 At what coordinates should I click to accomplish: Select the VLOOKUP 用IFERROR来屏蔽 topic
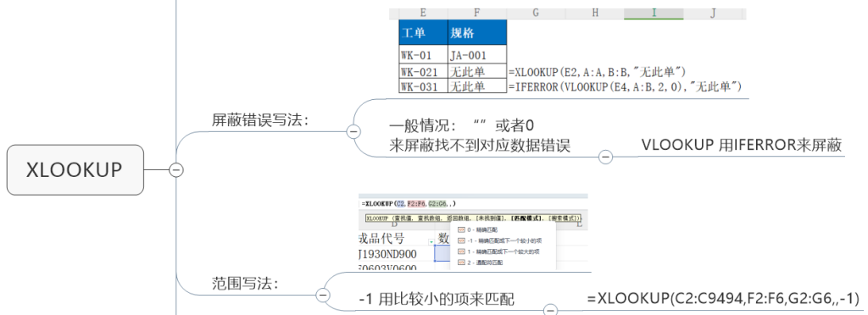741,145
